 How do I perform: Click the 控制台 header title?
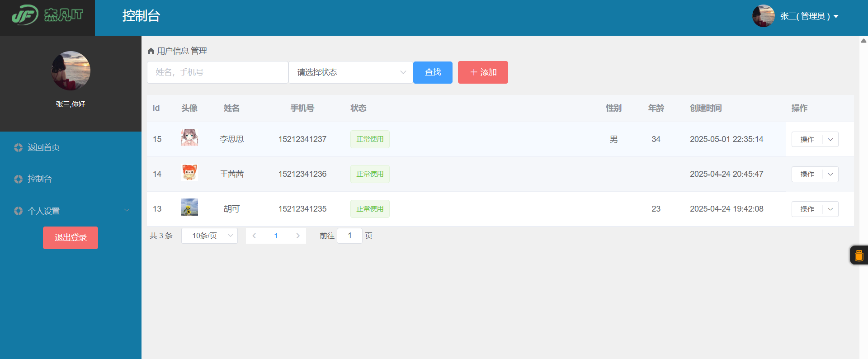pyautogui.click(x=141, y=16)
